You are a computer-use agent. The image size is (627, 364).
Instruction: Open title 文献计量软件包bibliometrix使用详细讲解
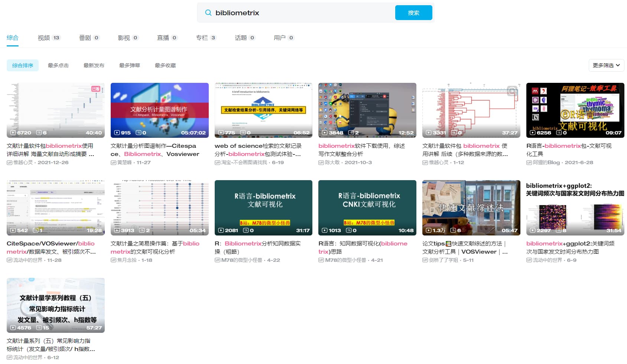[x=51, y=150]
